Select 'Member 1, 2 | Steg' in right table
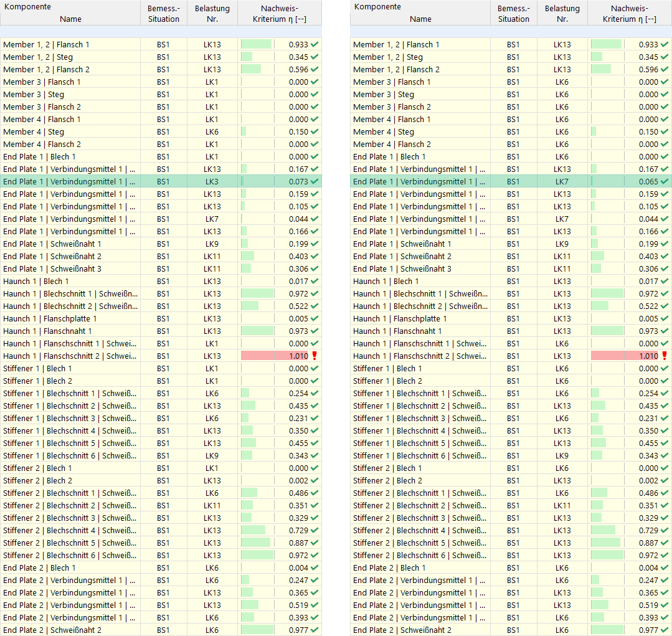672x636 pixels. pos(388,57)
